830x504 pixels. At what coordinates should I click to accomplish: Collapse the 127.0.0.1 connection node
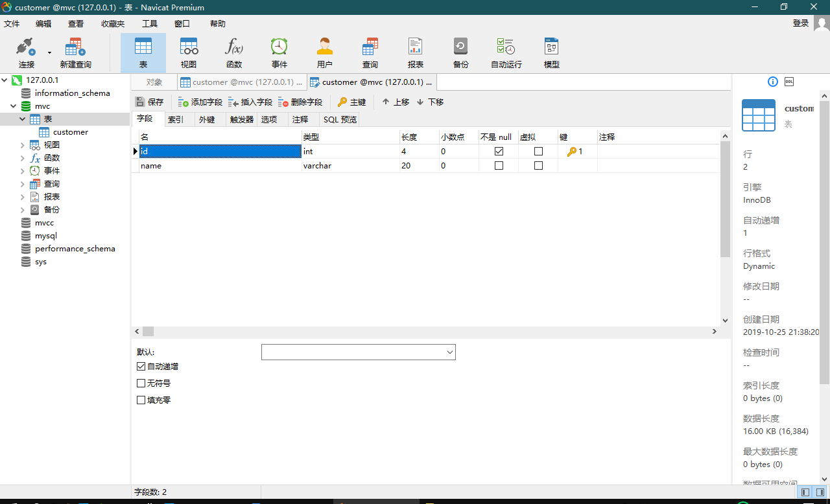point(5,80)
